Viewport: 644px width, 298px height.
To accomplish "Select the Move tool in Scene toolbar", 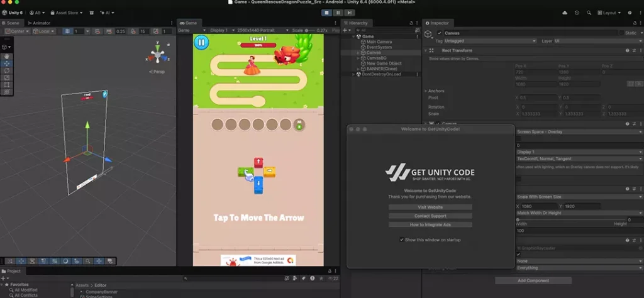I will [6, 63].
